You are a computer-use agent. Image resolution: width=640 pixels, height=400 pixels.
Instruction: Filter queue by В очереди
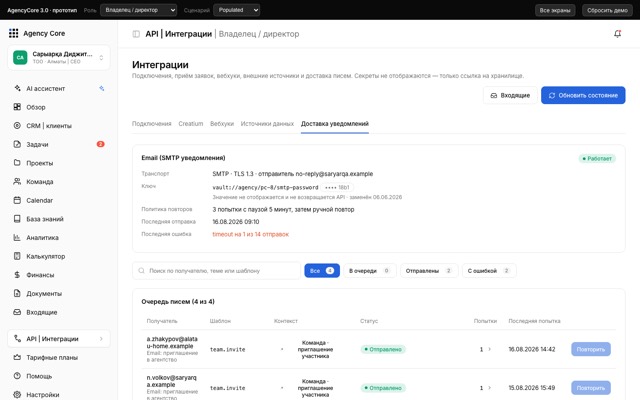(x=370, y=271)
